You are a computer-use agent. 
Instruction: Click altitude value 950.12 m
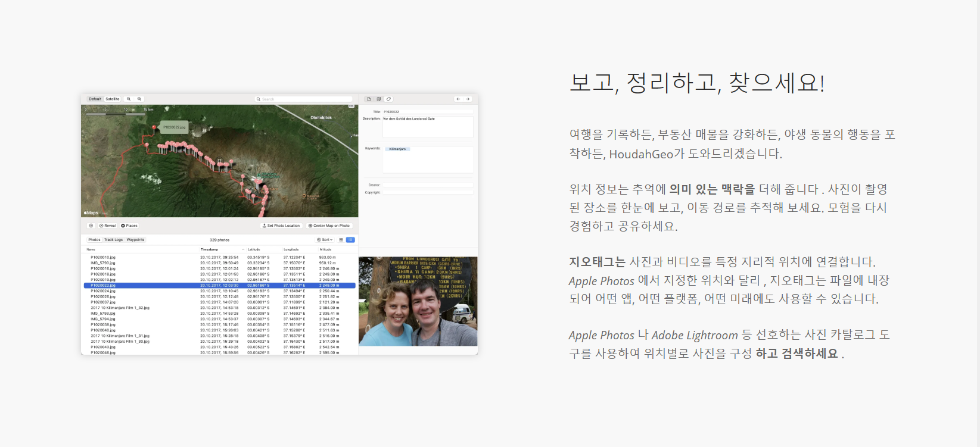pos(327,263)
